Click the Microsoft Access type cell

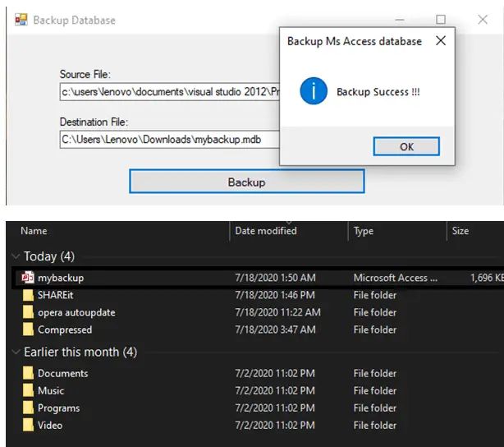pos(396,278)
